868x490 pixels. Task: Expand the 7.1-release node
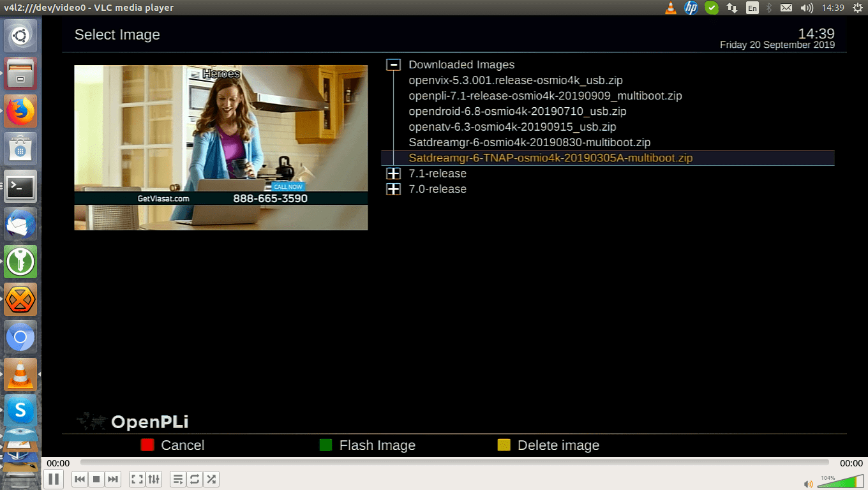[x=394, y=174]
